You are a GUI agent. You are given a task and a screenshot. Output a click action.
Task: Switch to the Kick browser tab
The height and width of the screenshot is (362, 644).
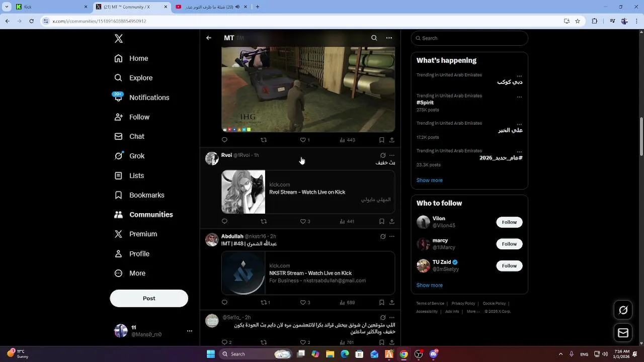click(x=50, y=7)
